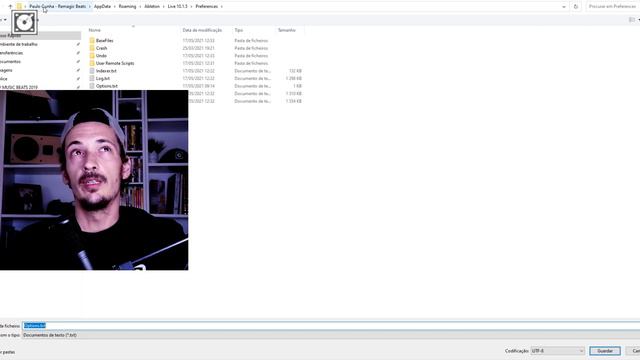Click the 1 334 KB size cell
This screenshot has height=360, width=640.
pos(293,101)
